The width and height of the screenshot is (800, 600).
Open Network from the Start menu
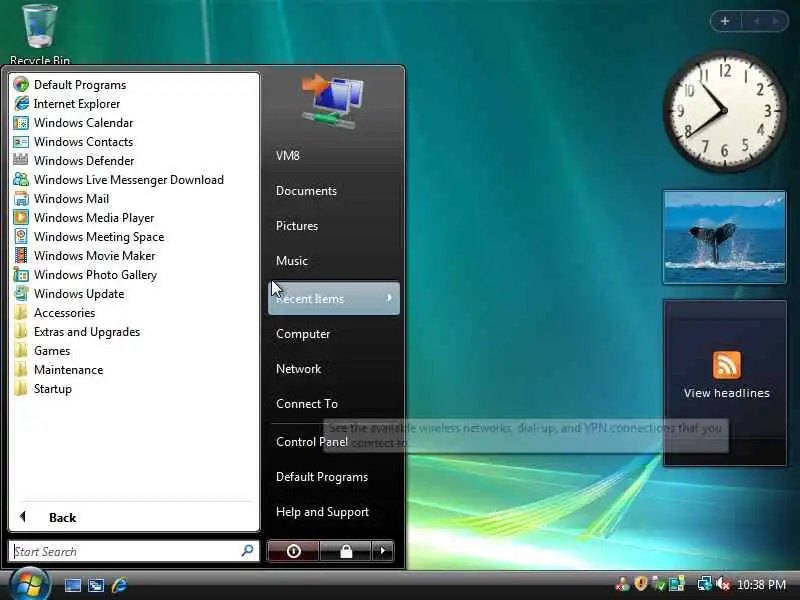[298, 369]
